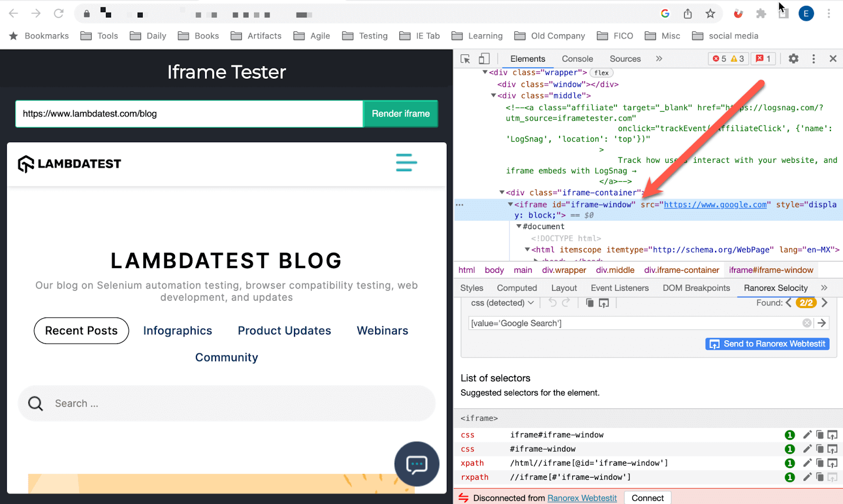Open DevTools settings gear
843x504 pixels.
pyautogui.click(x=793, y=59)
